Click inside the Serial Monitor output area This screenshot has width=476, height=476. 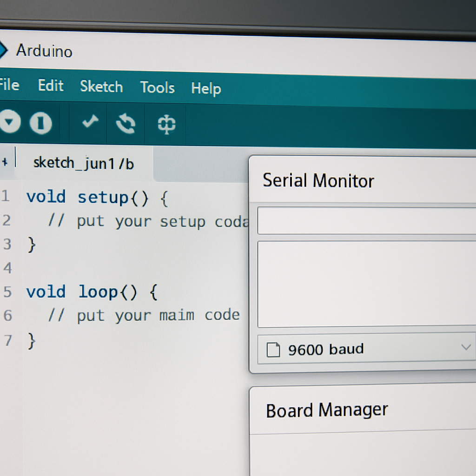coord(367,284)
